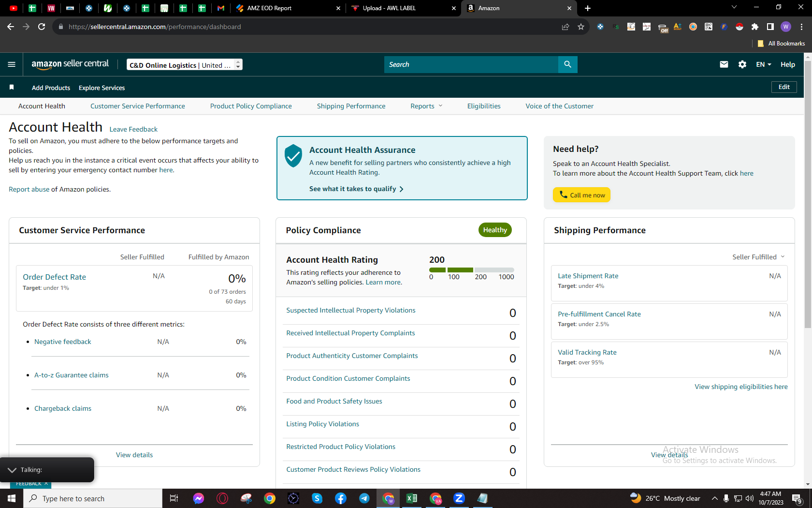
Task: Open Facebook from the taskbar
Action: pyautogui.click(x=341, y=498)
